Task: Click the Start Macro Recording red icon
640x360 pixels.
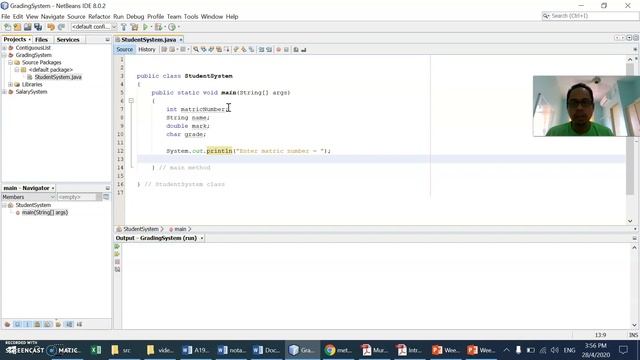Action: 278,49
